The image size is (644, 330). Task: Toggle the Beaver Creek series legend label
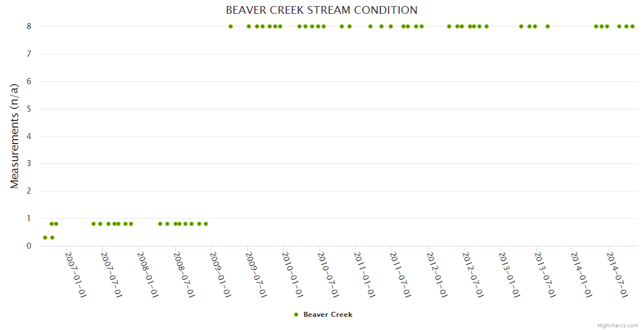point(328,315)
